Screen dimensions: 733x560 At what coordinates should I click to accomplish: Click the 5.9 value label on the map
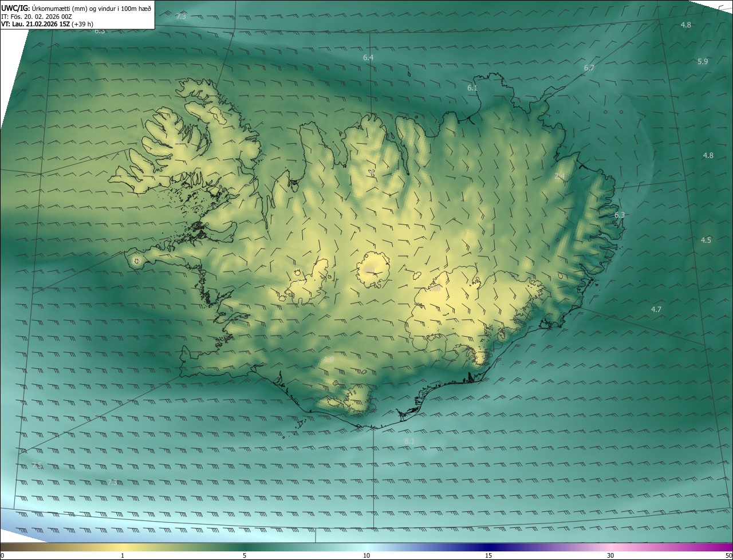coord(703,62)
